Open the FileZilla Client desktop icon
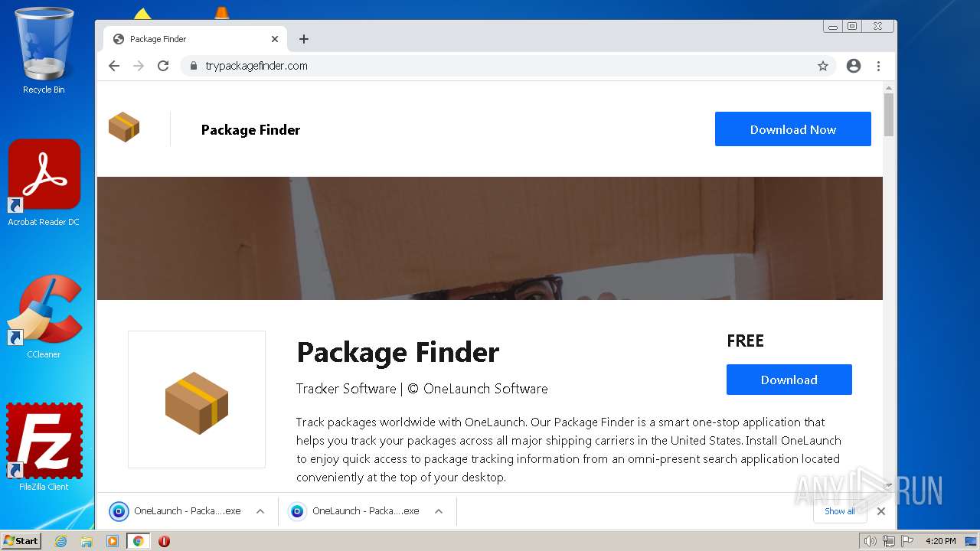980x551 pixels. click(x=44, y=442)
